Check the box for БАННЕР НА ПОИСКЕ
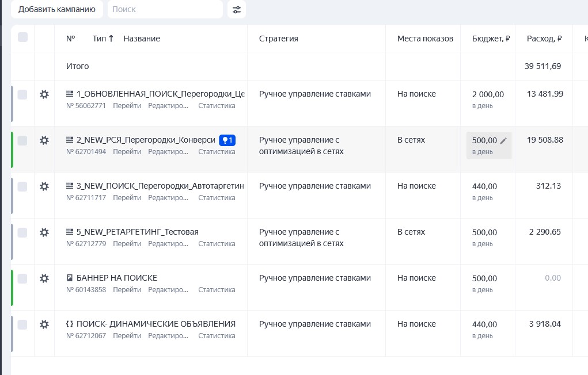588x375 pixels. [22, 278]
